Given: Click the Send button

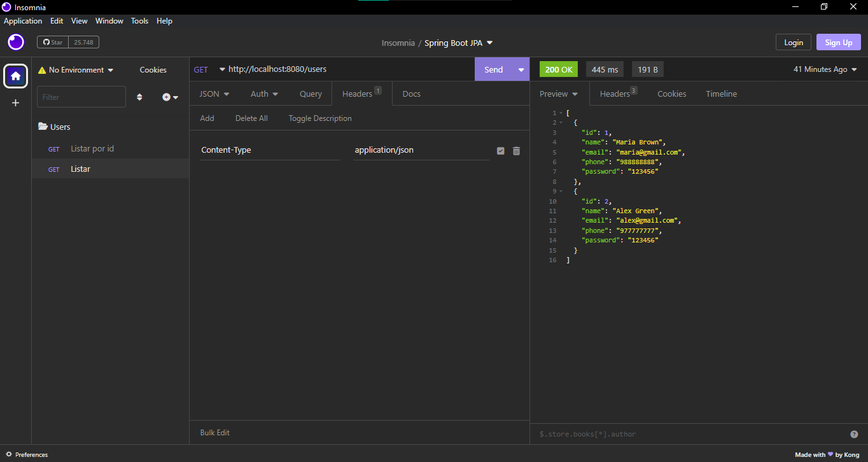Looking at the screenshot, I should click(494, 69).
